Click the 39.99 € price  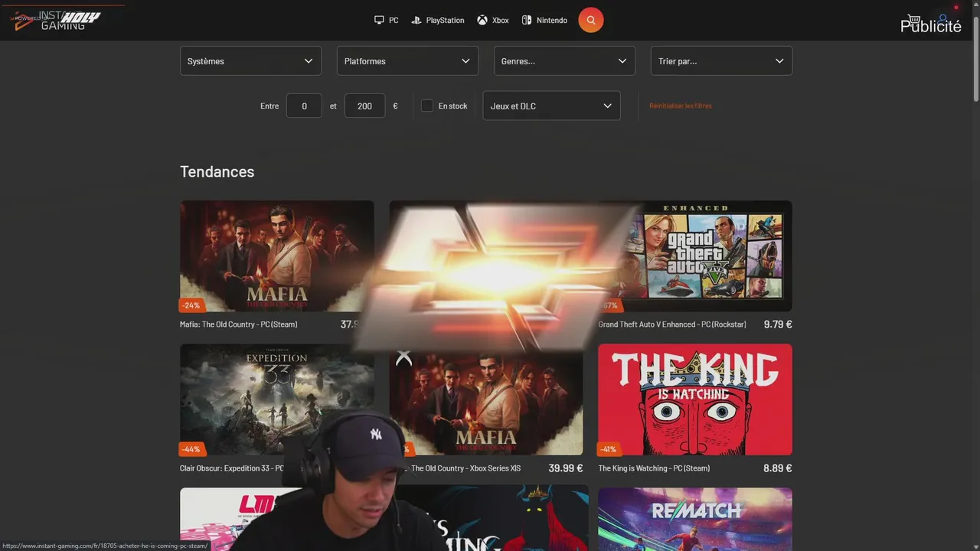coord(566,468)
